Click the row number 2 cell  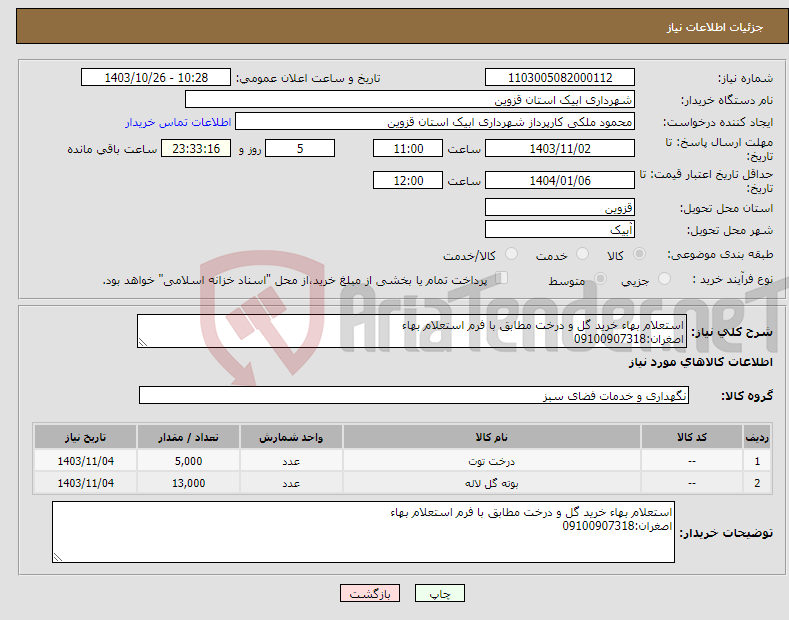pyautogui.click(x=757, y=483)
